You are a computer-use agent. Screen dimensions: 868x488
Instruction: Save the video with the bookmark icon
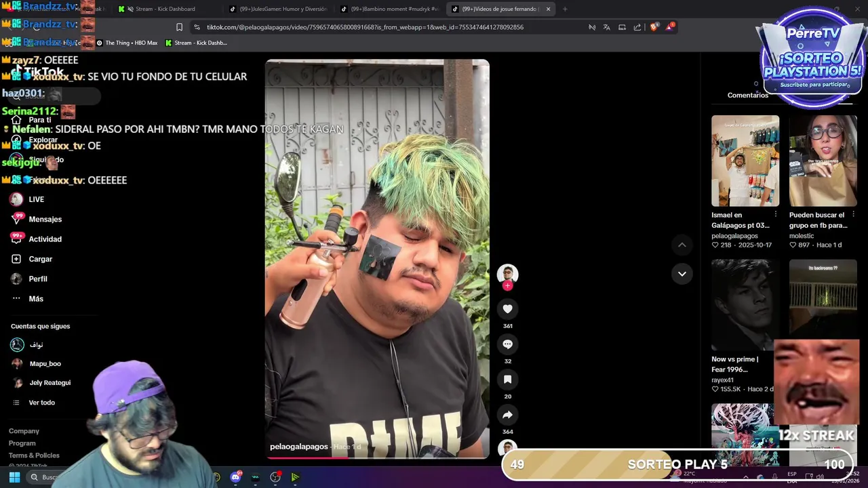coord(507,380)
